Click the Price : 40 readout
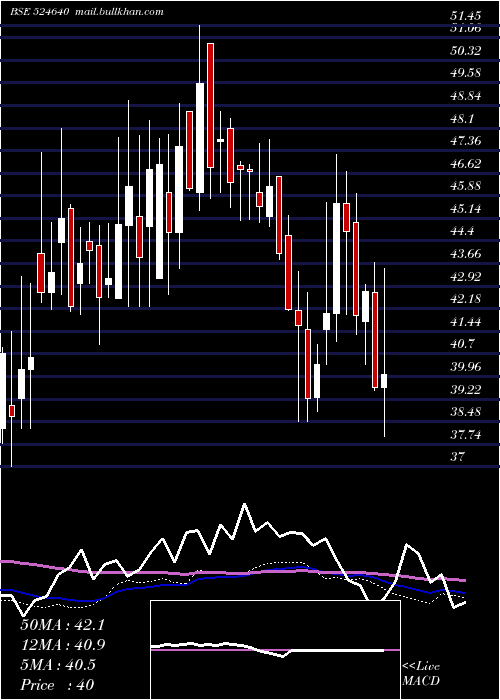500x700 pixels. click(x=57, y=685)
